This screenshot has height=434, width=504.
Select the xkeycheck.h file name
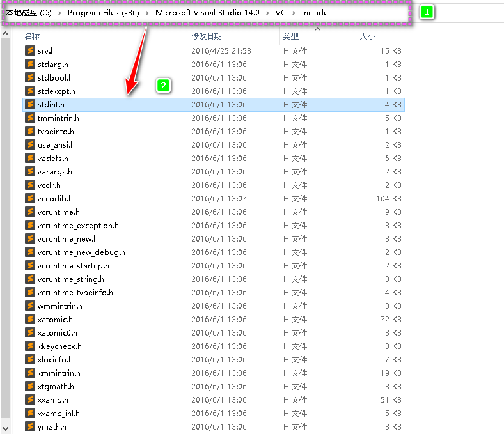[59, 346]
